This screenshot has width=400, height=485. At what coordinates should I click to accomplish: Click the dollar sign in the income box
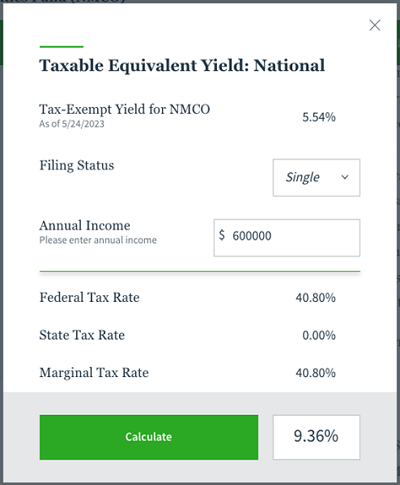pyautogui.click(x=222, y=235)
